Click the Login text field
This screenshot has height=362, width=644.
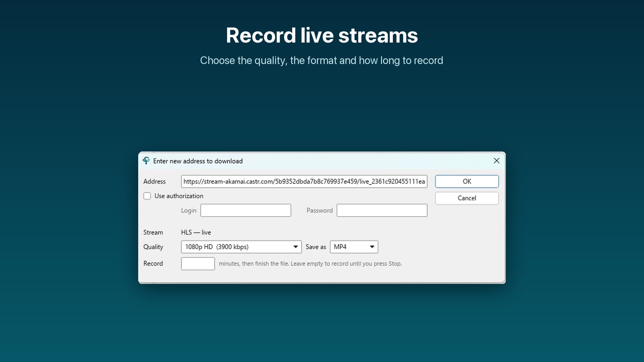click(246, 210)
